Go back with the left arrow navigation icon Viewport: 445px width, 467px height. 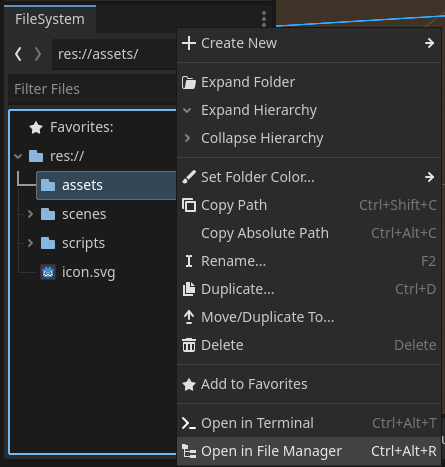[x=18, y=54]
